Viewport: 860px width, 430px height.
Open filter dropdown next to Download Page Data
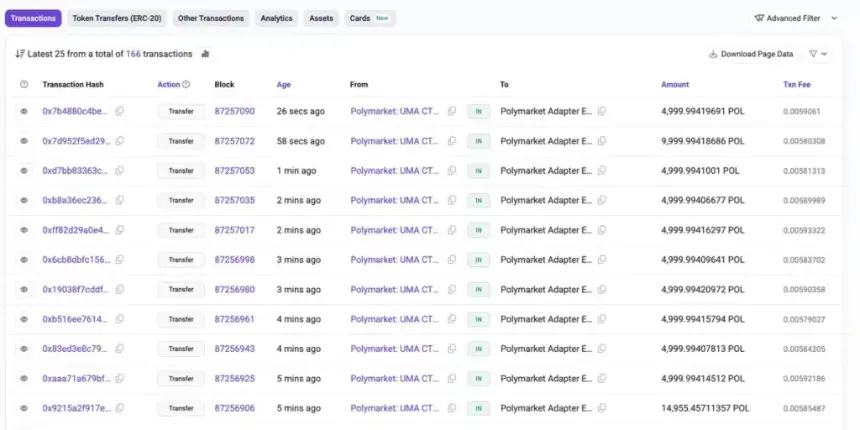[x=818, y=54]
